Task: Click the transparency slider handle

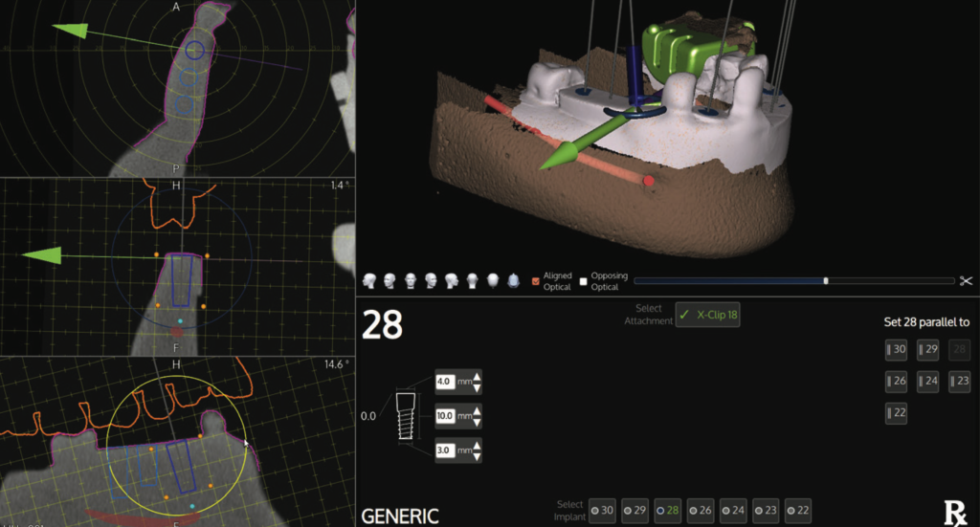Action: click(x=826, y=281)
